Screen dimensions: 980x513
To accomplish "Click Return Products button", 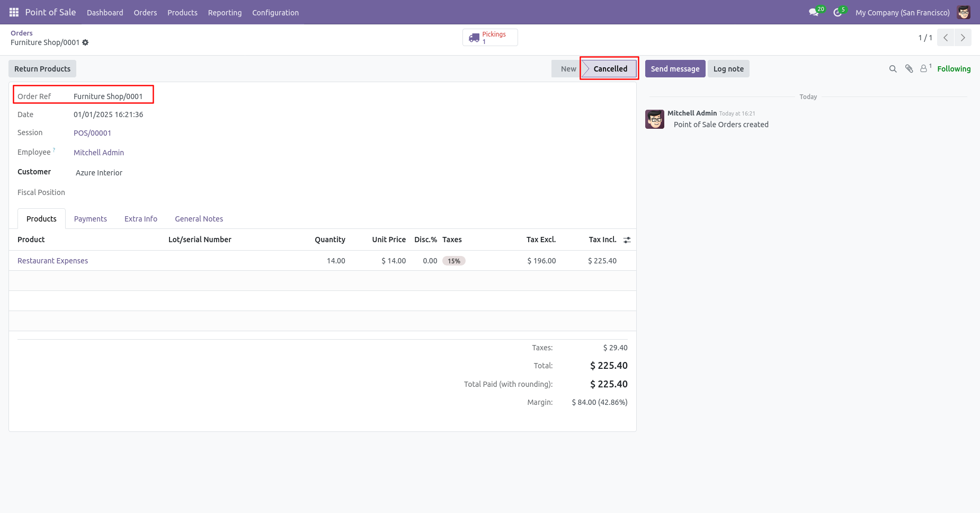I will coord(42,69).
